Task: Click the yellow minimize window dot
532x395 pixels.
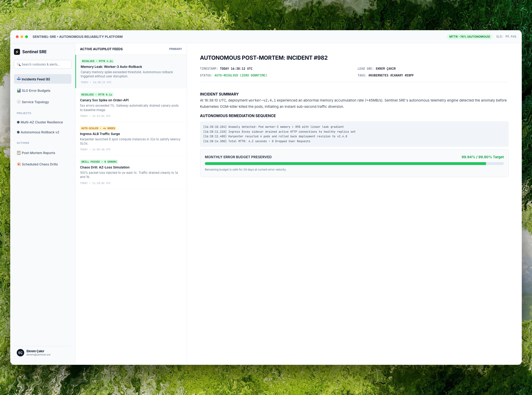Action: point(22,36)
